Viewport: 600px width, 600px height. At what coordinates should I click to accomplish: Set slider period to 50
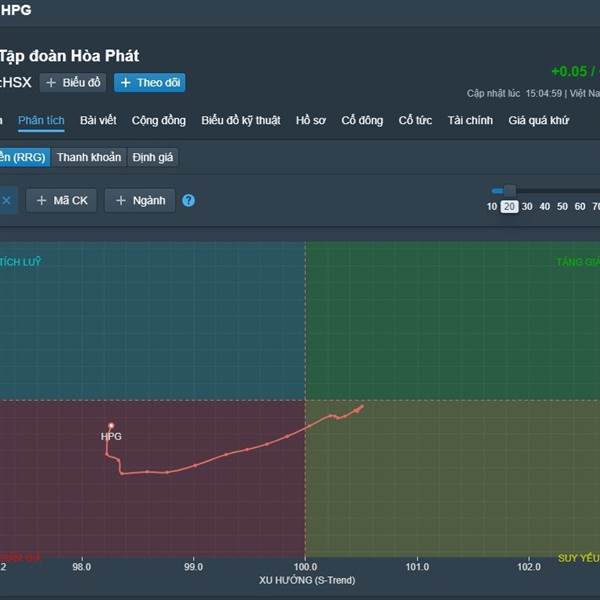(562, 207)
